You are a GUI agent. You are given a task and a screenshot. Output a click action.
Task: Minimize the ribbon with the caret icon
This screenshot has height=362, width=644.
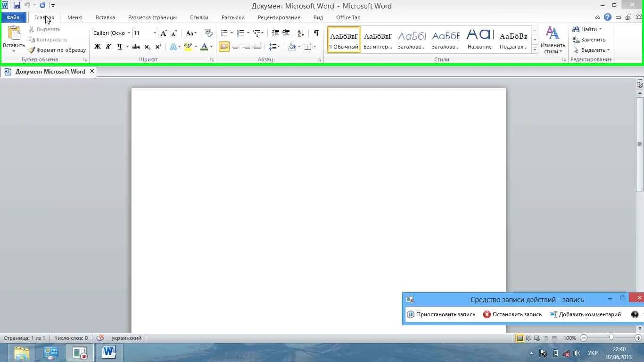click(598, 17)
